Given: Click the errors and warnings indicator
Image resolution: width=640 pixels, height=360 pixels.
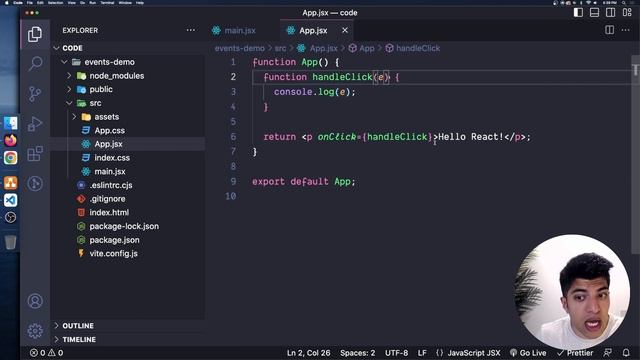Looking at the screenshot, I should (47, 353).
